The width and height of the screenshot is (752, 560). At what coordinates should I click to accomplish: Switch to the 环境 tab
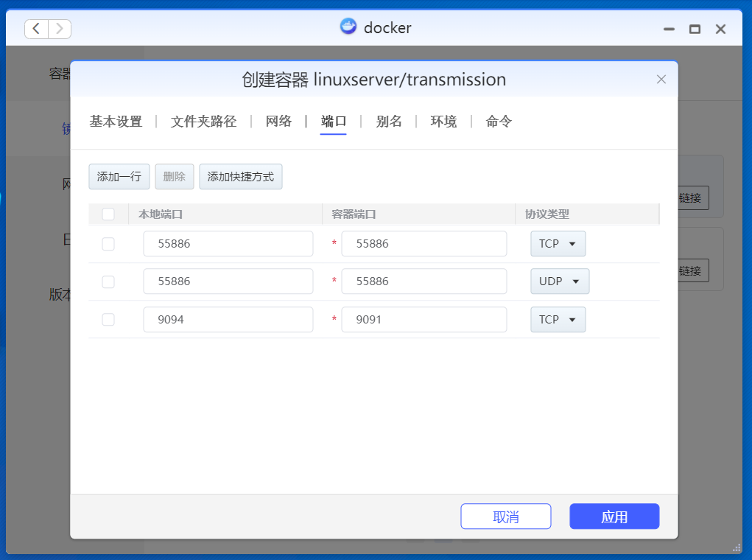[x=443, y=122]
